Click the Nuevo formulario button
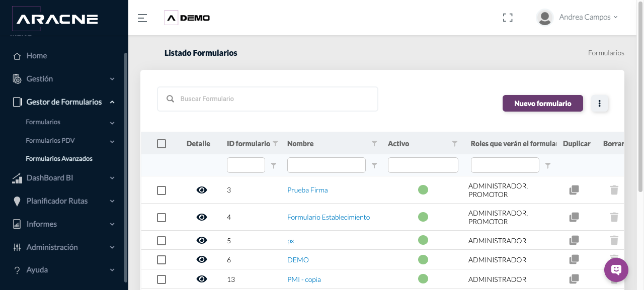644x290 pixels. tap(543, 103)
